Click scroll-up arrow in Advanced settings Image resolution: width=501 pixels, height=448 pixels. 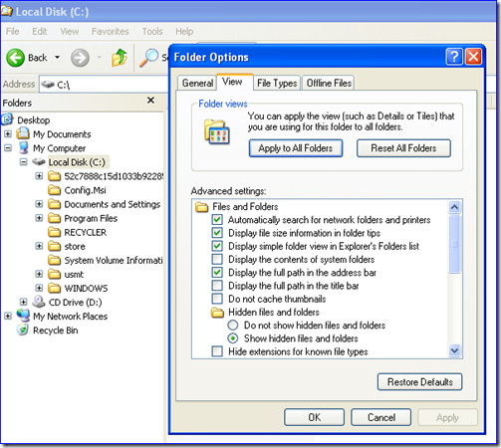[454, 207]
